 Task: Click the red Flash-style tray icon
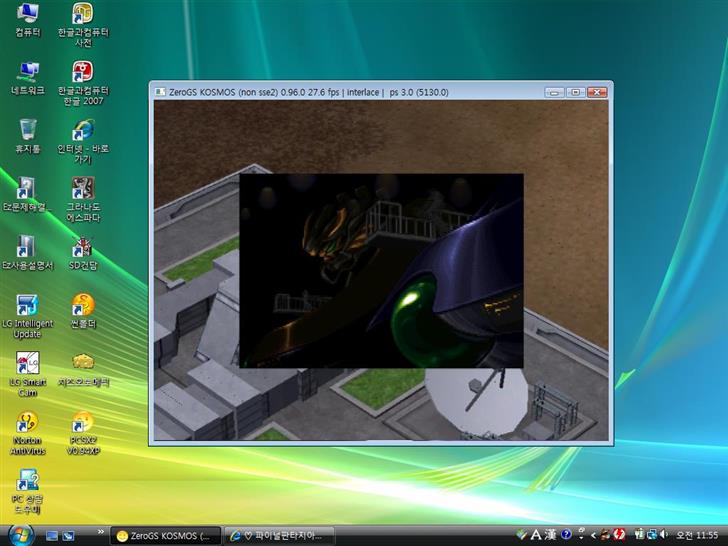(x=620, y=535)
